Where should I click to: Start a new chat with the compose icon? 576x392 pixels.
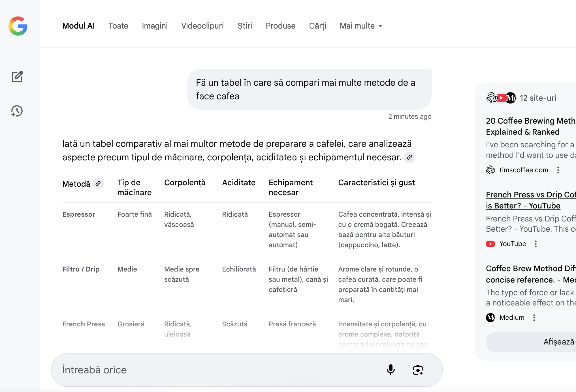[17, 76]
